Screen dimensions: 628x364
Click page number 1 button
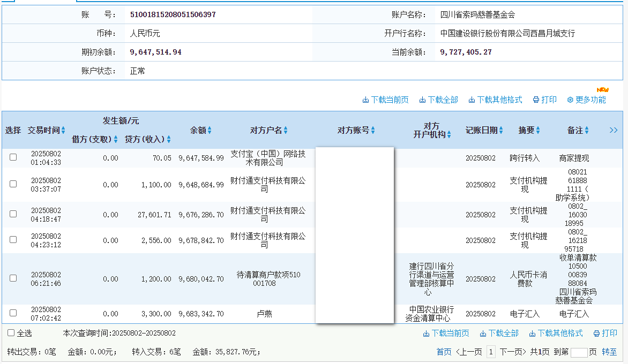(491, 352)
